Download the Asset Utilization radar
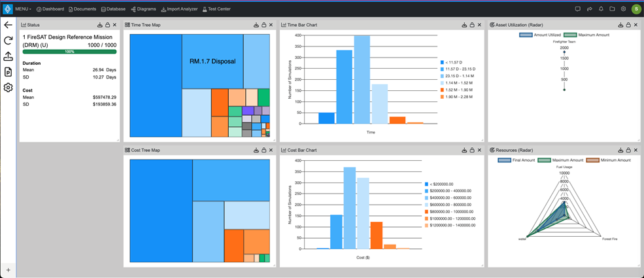 pos(620,25)
